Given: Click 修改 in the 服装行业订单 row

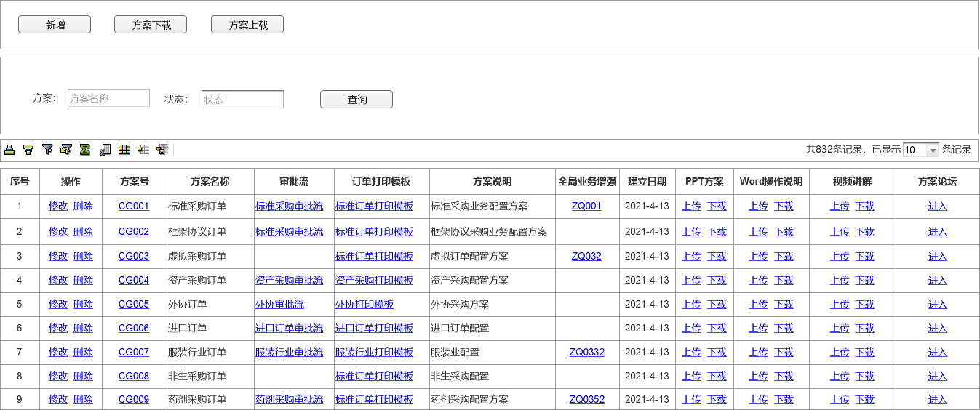Looking at the screenshot, I should (x=58, y=353).
